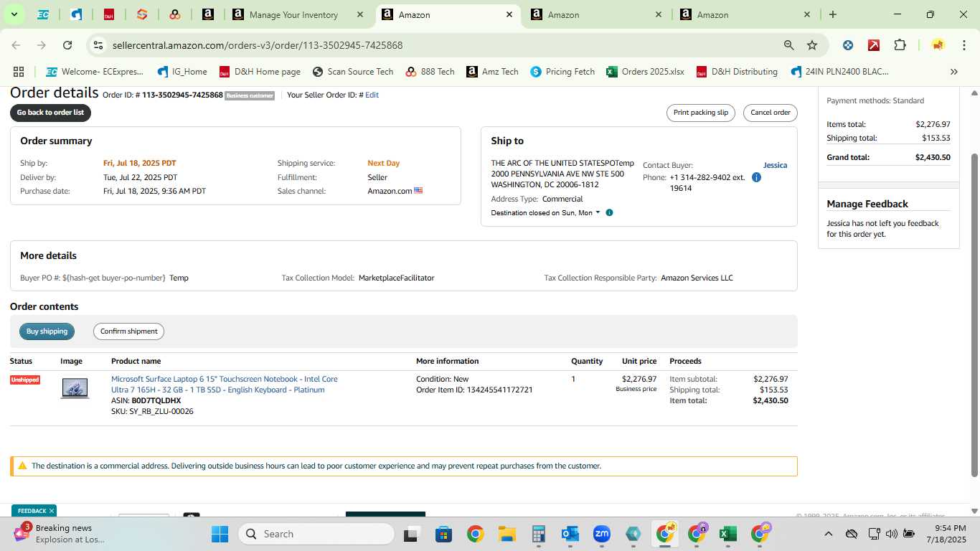Open a new browser tab

tap(833, 14)
